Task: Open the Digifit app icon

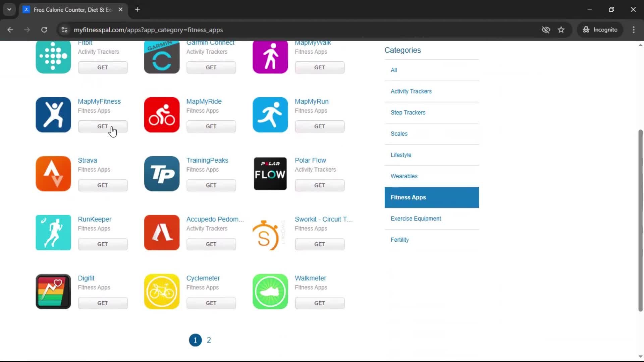Action: pos(53,292)
